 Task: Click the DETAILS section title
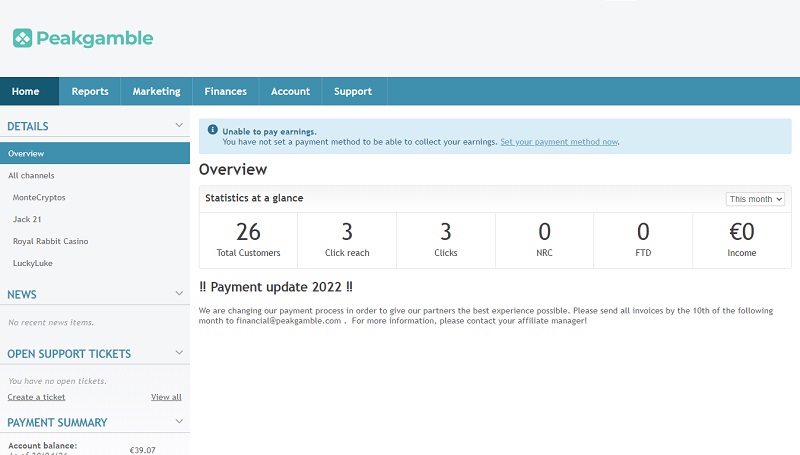(28, 126)
